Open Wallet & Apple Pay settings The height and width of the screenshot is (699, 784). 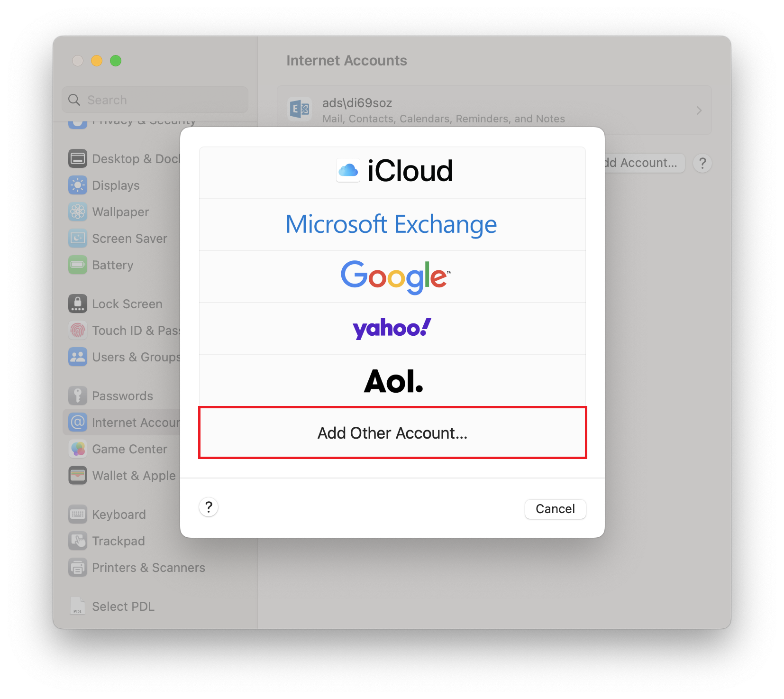pyautogui.click(x=77, y=475)
